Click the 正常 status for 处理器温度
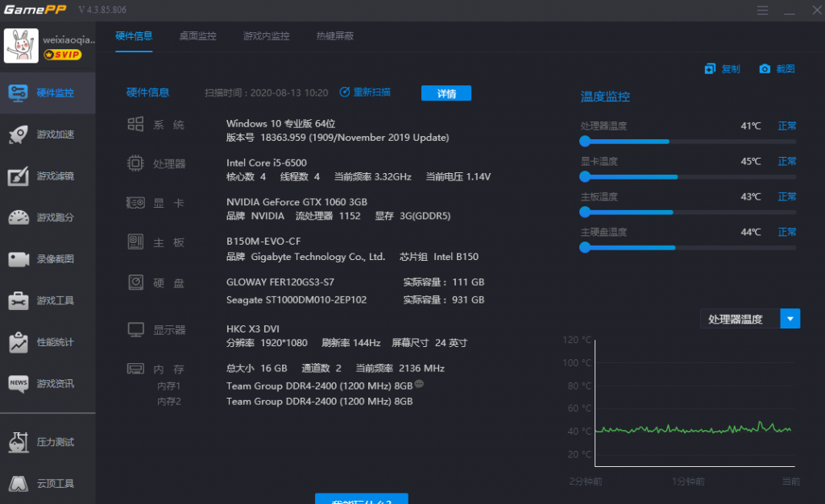The image size is (825, 504). coord(787,126)
